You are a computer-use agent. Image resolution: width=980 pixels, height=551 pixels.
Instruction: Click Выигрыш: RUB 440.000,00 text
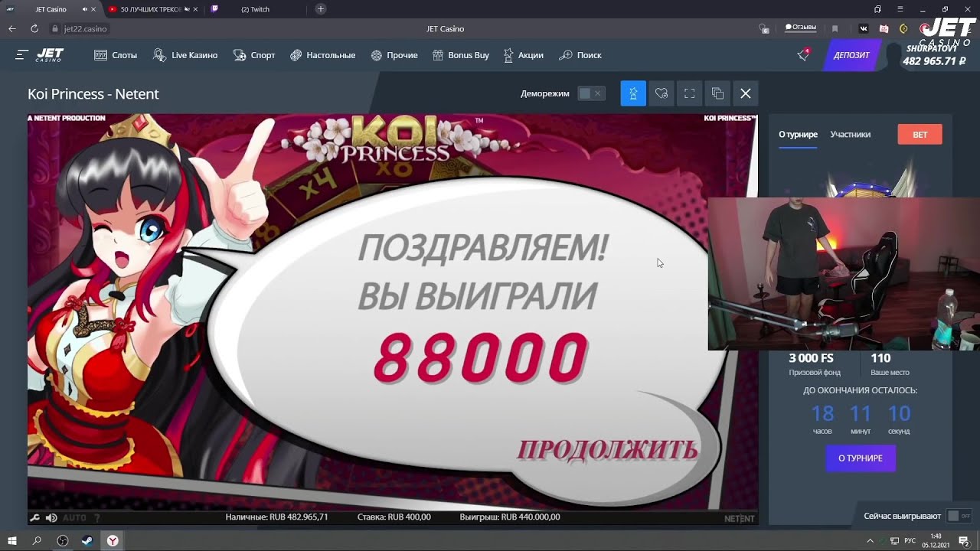point(510,517)
